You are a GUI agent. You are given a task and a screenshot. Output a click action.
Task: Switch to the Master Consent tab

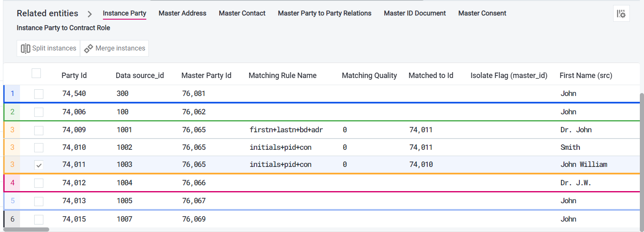tap(482, 13)
